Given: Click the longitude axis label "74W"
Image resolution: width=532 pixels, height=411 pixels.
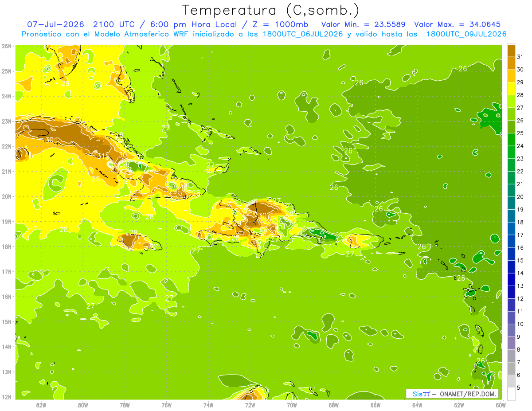Looking at the screenshot, I should coord(208,404).
